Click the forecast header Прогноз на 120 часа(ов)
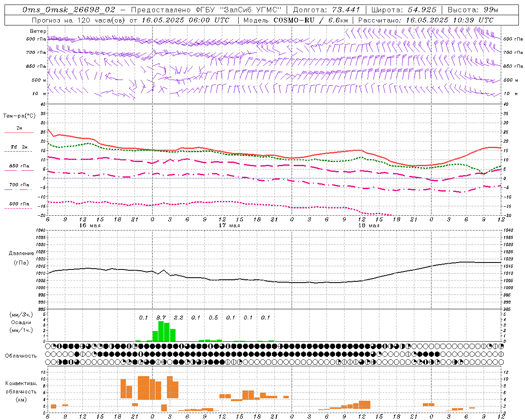525x420 pixels. (78, 20)
